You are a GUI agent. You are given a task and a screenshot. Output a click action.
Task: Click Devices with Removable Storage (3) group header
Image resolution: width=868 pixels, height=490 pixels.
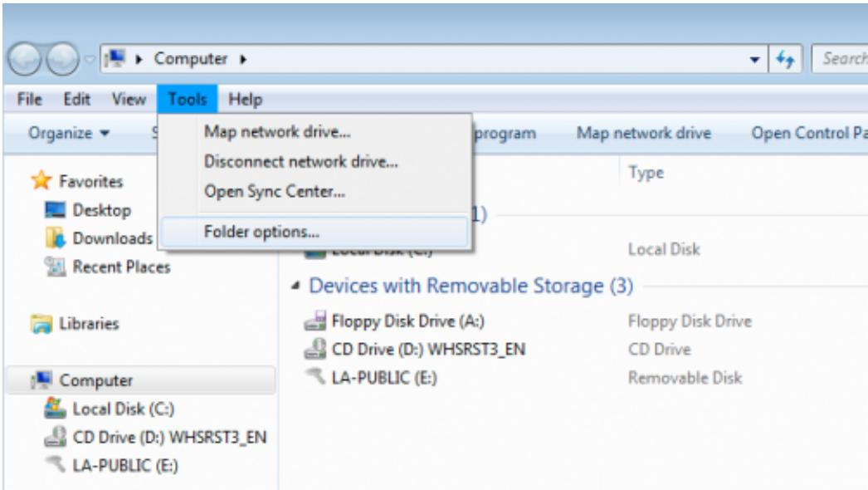coord(471,286)
